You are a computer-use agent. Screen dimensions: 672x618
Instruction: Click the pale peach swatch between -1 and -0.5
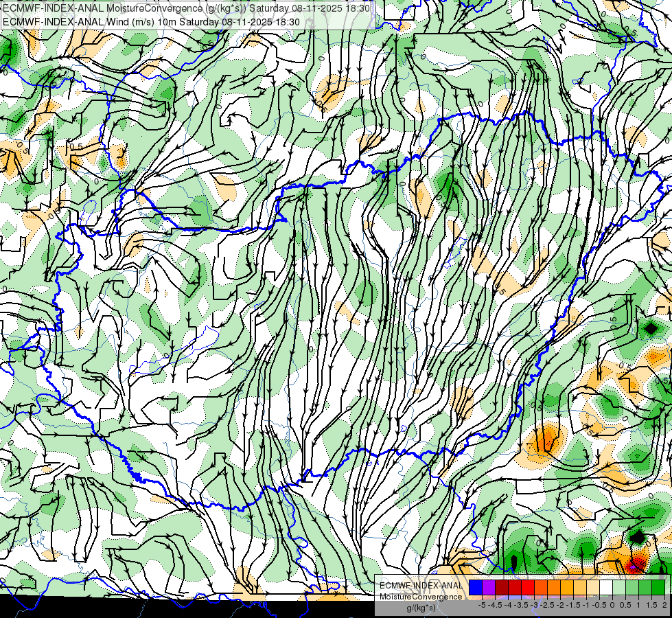(x=593, y=588)
